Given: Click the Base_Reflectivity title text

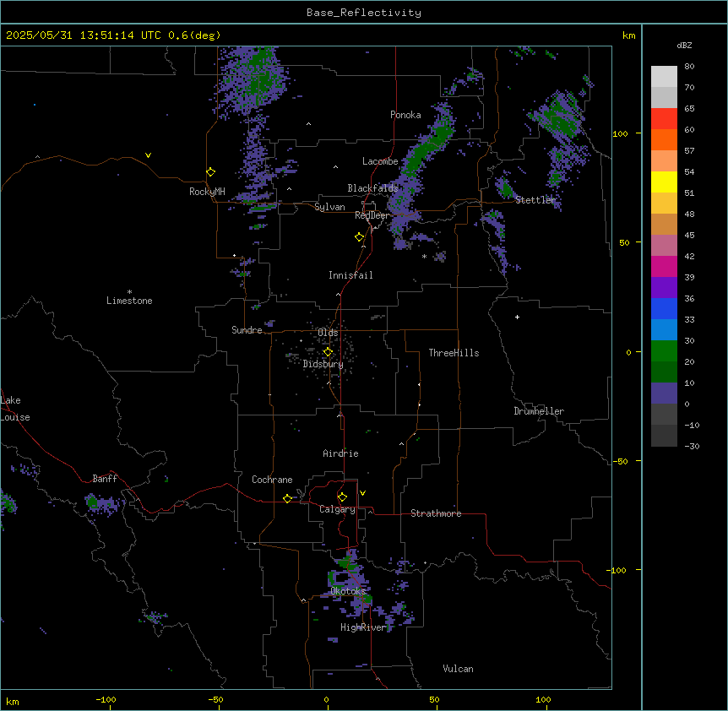Looking at the screenshot, I should coord(364,13).
